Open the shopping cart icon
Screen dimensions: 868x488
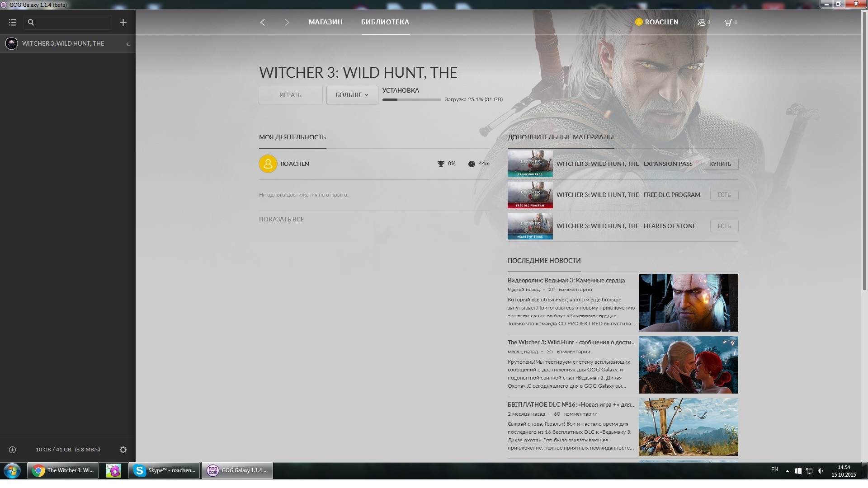(728, 22)
